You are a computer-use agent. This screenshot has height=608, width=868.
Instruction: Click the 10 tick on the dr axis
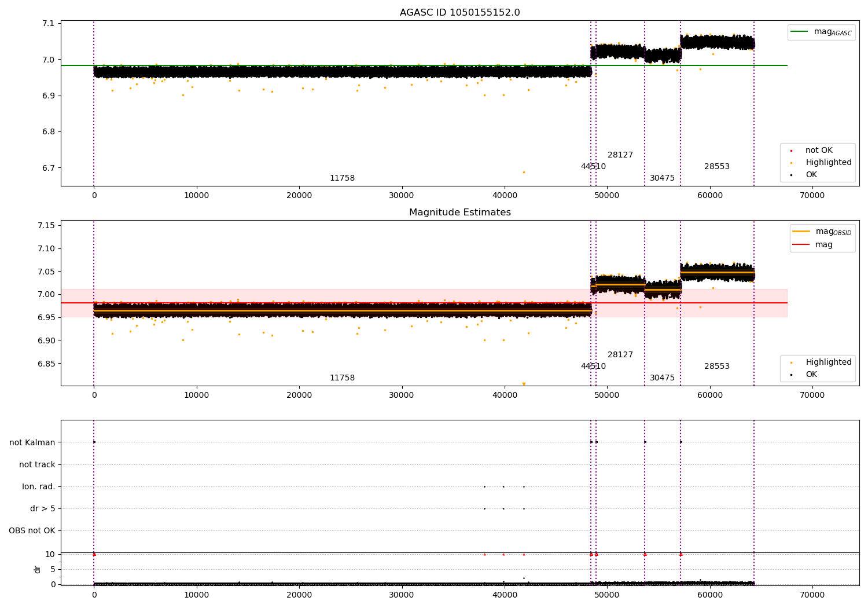[x=50, y=554]
